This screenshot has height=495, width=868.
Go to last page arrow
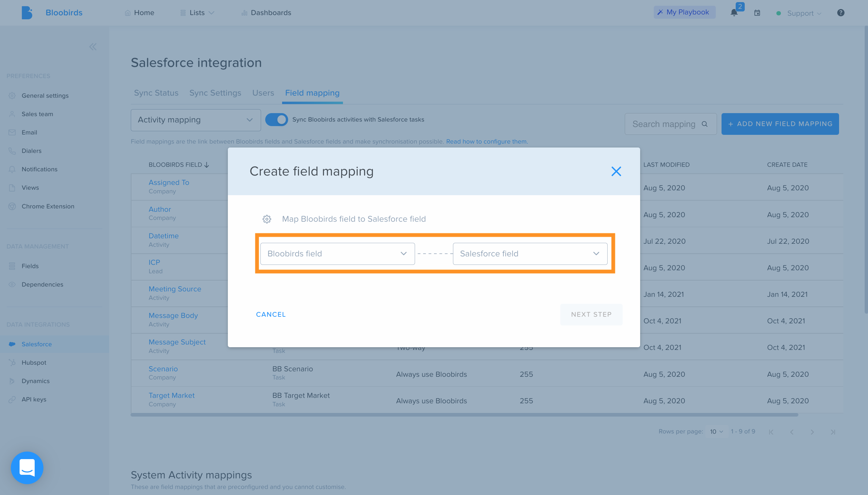(x=833, y=432)
